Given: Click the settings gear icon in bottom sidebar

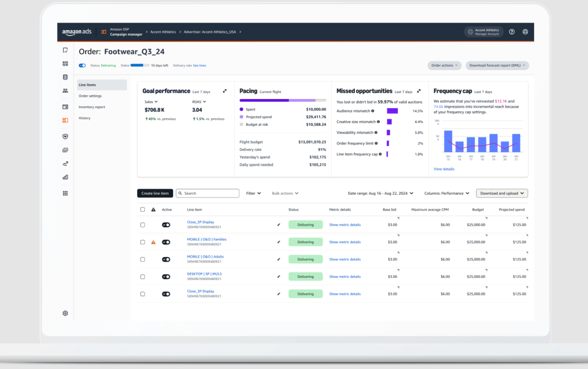Looking at the screenshot, I should tap(65, 314).
